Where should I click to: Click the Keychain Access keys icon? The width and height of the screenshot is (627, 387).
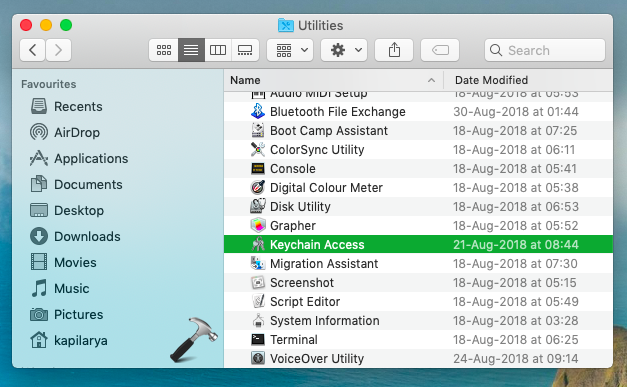point(258,244)
